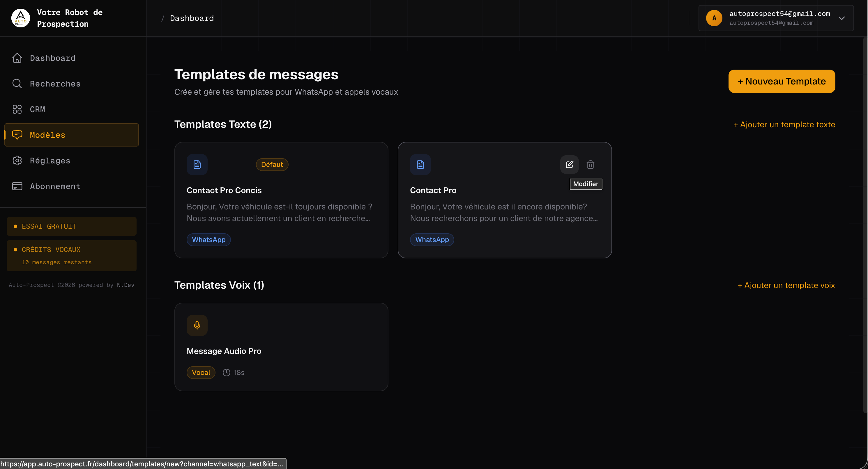This screenshot has height=469, width=868.
Task: Click the autoprospect54@gmail.com account name
Action: [780, 13]
